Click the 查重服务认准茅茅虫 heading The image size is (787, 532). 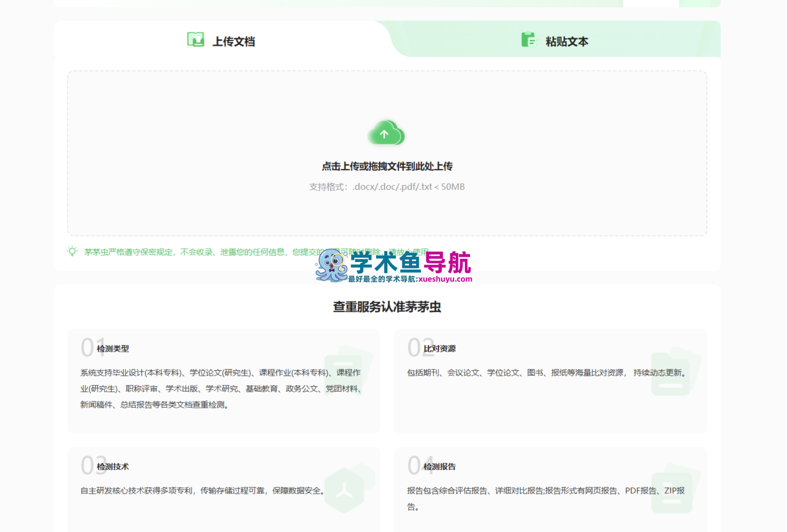[x=387, y=307]
